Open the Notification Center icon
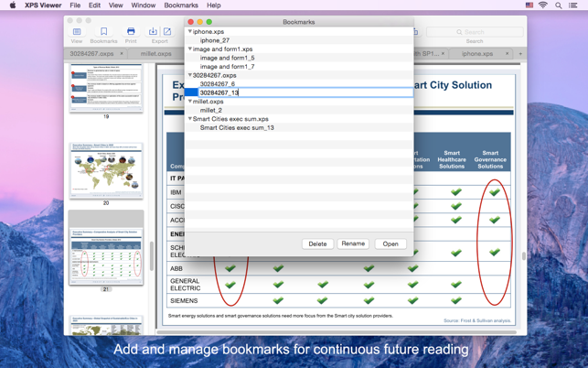Image resolution: width=588 pixels, height=368 pixels. point(573,5)
